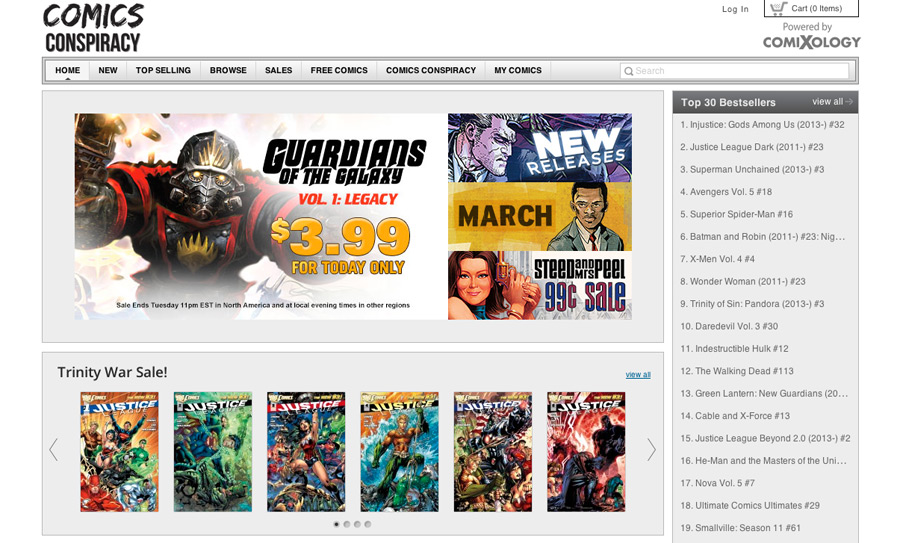Open Trinity of Sin: Pandora #3
Viewport: 900px width, 543px height.
752,304
